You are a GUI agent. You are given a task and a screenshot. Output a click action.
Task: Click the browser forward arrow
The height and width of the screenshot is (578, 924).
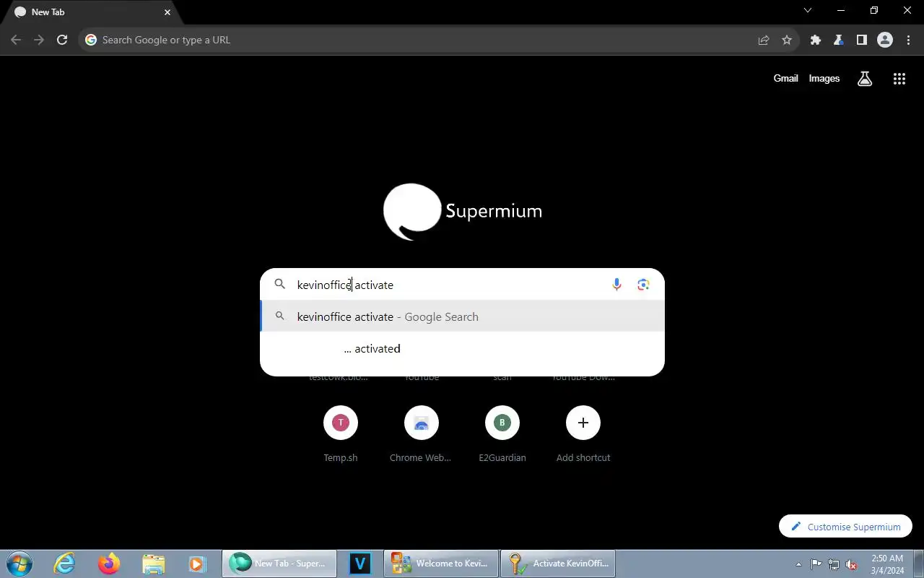[x=39, y=40]
